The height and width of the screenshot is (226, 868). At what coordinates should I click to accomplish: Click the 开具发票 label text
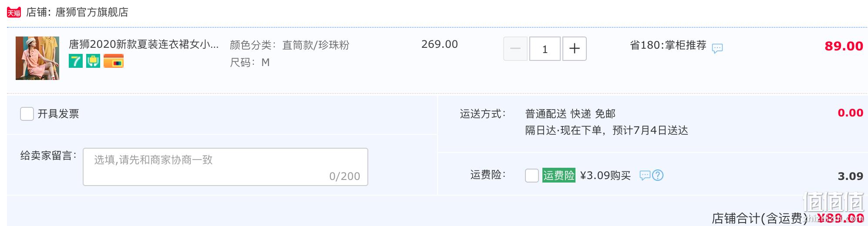[58, 114]
